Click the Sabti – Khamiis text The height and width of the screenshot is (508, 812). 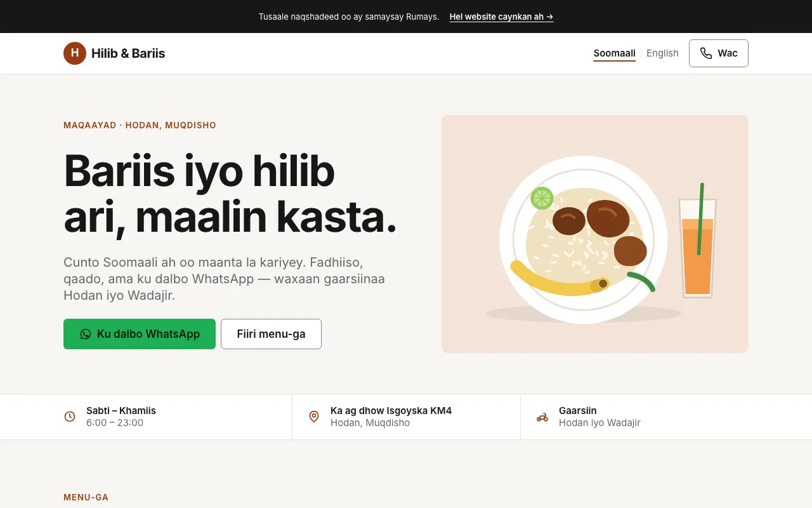(x=121, y=411)
